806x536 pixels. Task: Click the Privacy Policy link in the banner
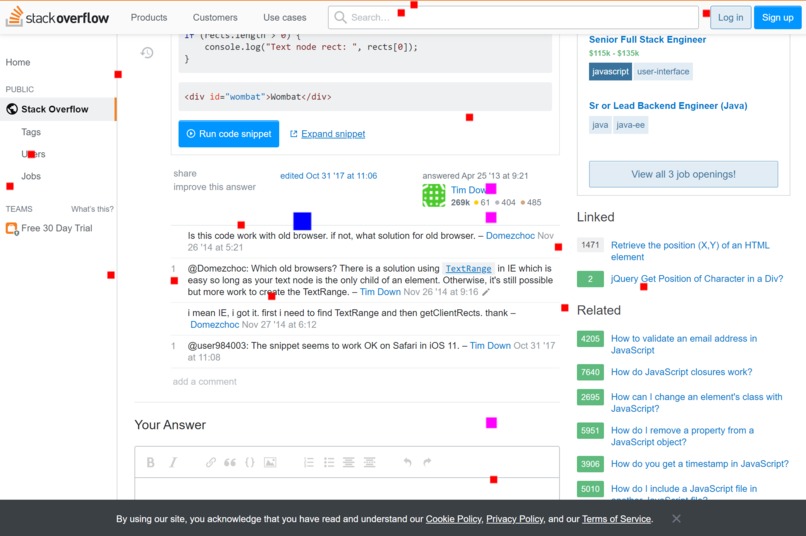click(x=515, y=519)
